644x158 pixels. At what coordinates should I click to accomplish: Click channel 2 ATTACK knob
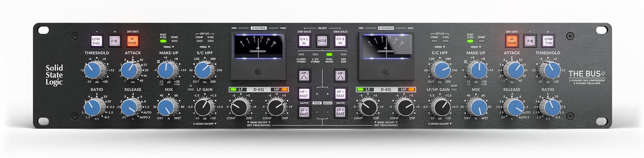[514, 70]
